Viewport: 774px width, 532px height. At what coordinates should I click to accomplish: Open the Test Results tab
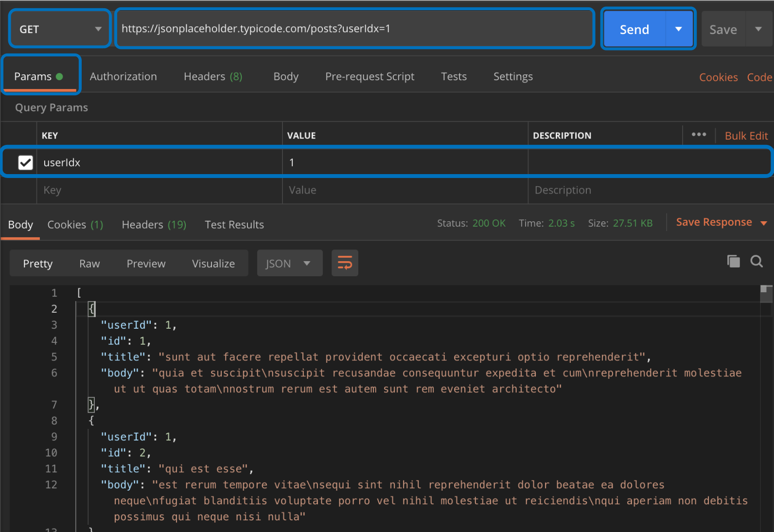(234, 225)
